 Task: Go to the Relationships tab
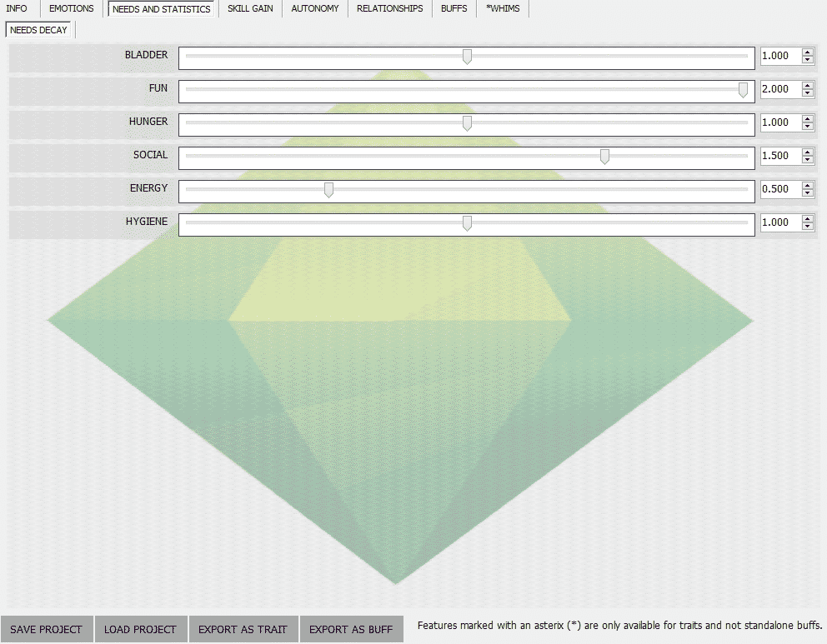[x=389, y=9]
